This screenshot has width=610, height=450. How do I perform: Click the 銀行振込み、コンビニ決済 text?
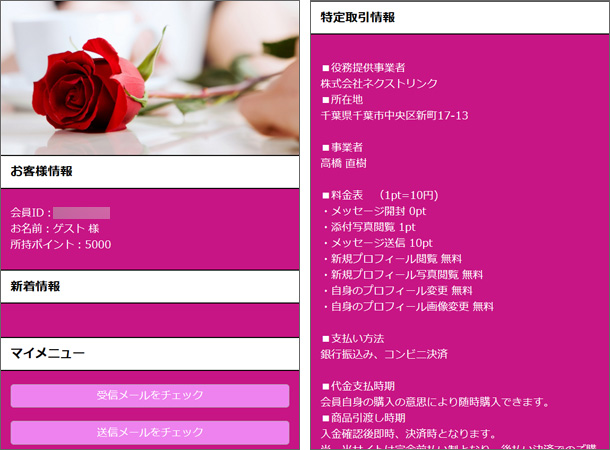[x=384, y=354]
